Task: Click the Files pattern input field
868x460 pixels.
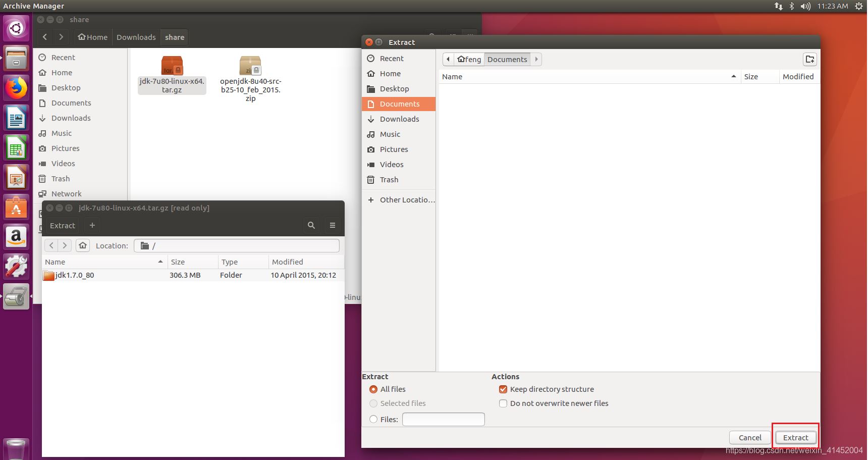Action: [443, 419]
